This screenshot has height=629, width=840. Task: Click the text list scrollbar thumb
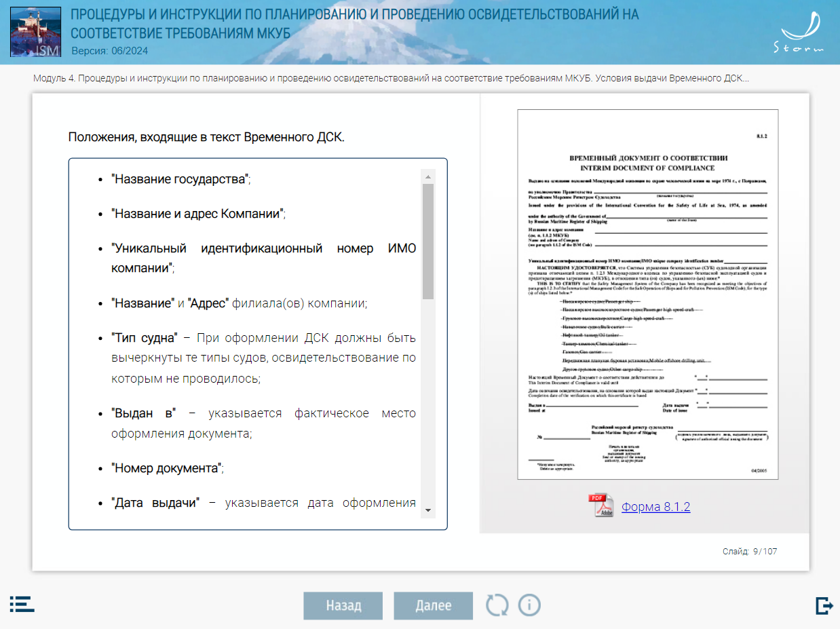tap(427, 242)
